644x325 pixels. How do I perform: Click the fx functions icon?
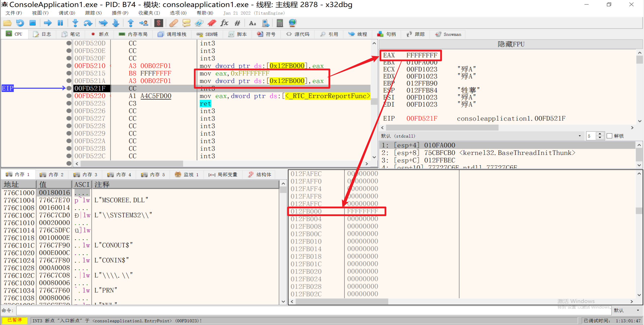tap(224, 23)
